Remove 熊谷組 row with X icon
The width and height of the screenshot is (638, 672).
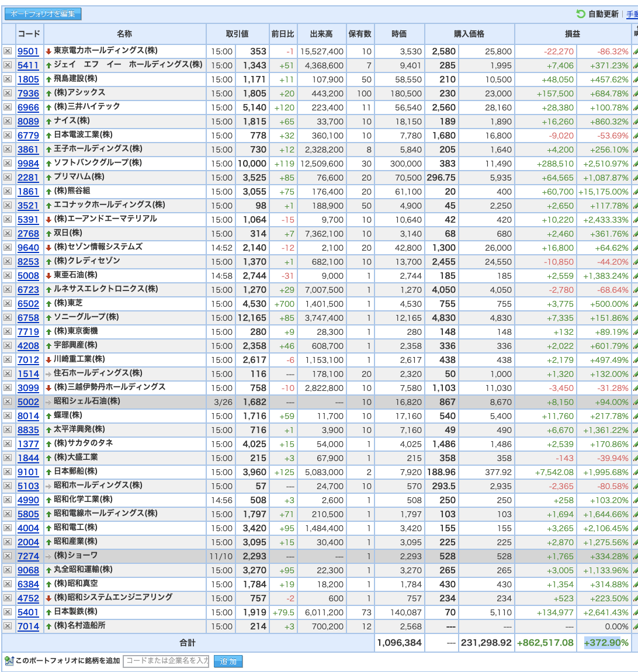[x=8, y=191]
